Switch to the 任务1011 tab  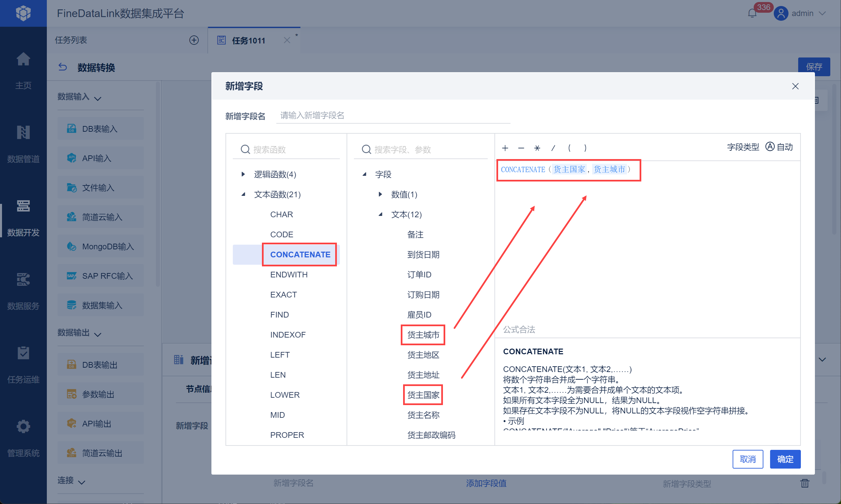click(249, 40)
